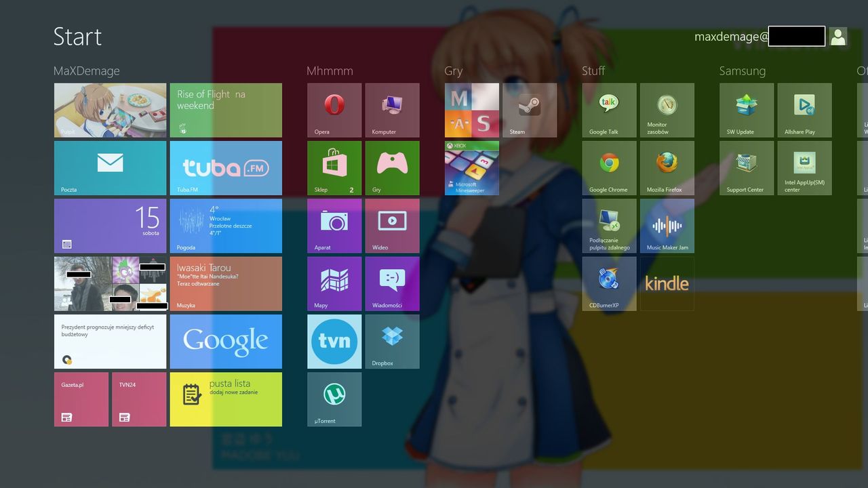Open Monitor zasobów tile
The width and height of the screenshot is (868, 488).
coord(667,110)
